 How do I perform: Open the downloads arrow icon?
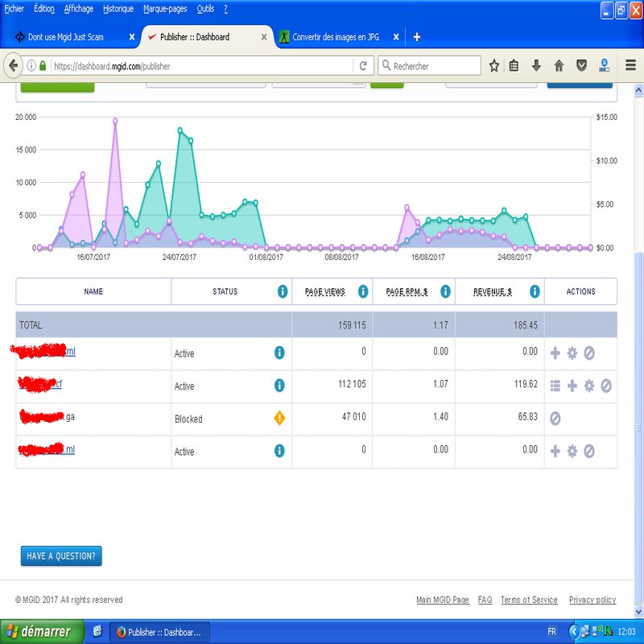click(536, 66)
